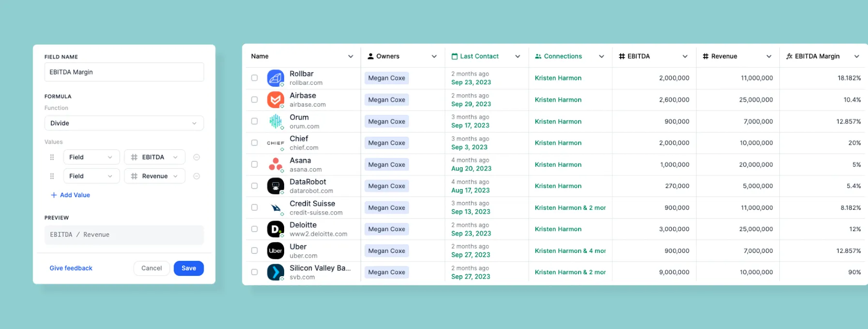The image size is (868, 329).
Task: Select the Deloitte row checkbox
Action: pos(254,229)
